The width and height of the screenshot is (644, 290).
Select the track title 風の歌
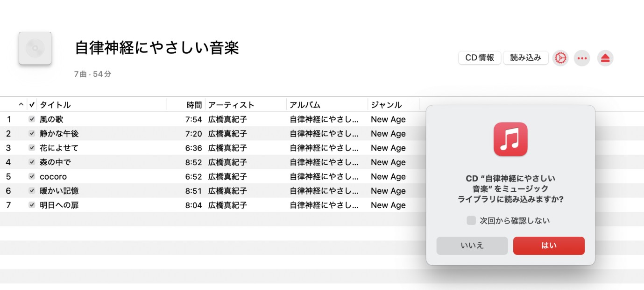51,119
